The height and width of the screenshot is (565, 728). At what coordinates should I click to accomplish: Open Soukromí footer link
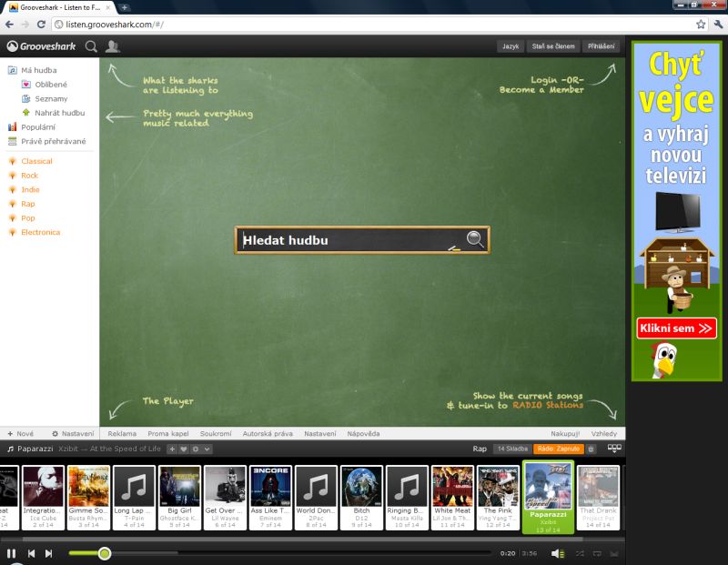(x=216, y=434)
